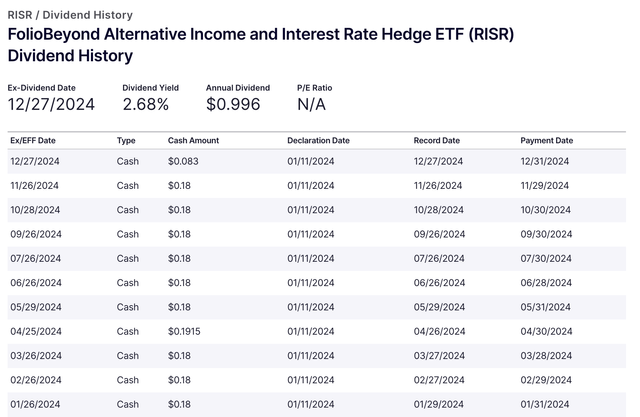This screenshot has width=640, height=417.
Task: Select ex-date 10/28/2024 cell
Action: 35,210
